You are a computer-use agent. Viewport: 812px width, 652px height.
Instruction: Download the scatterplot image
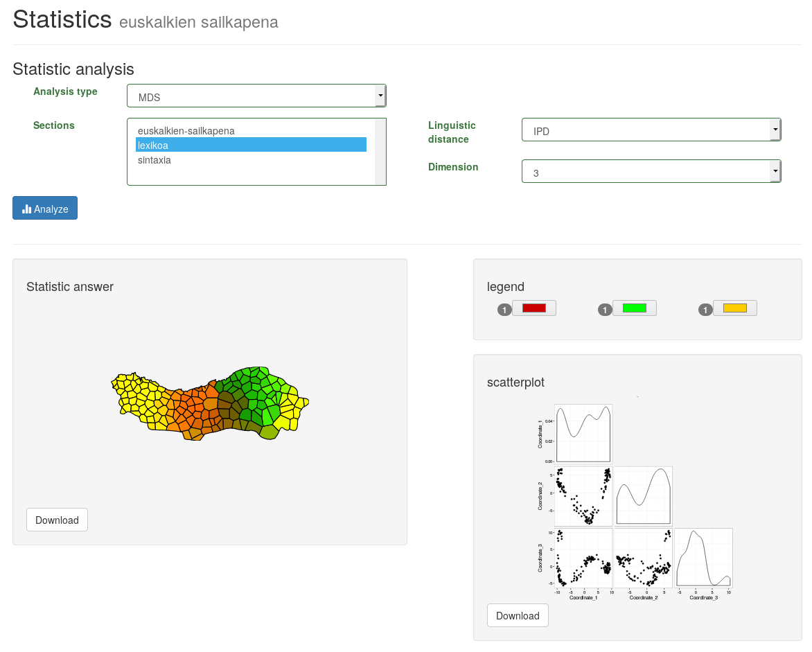point(518,615)
